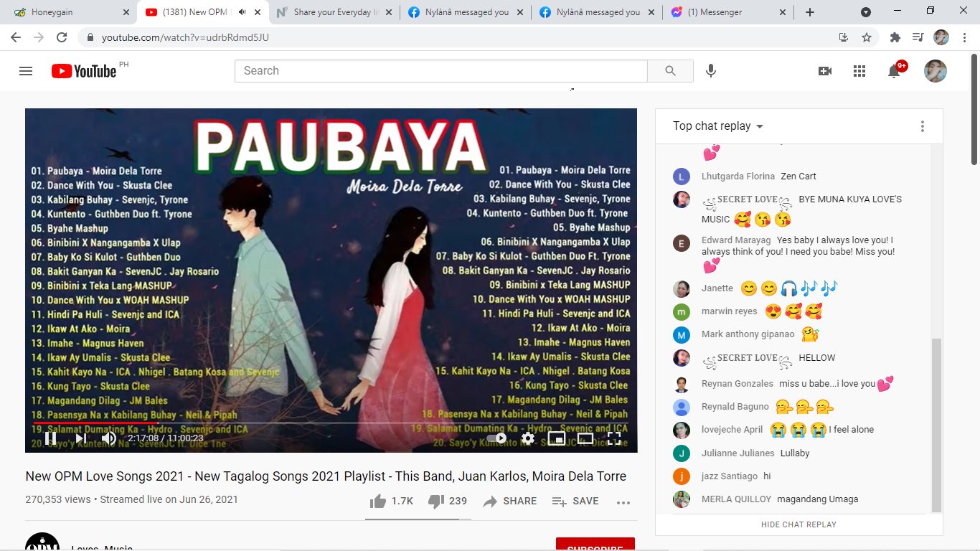Click the search magnifier button

[670, 71]
